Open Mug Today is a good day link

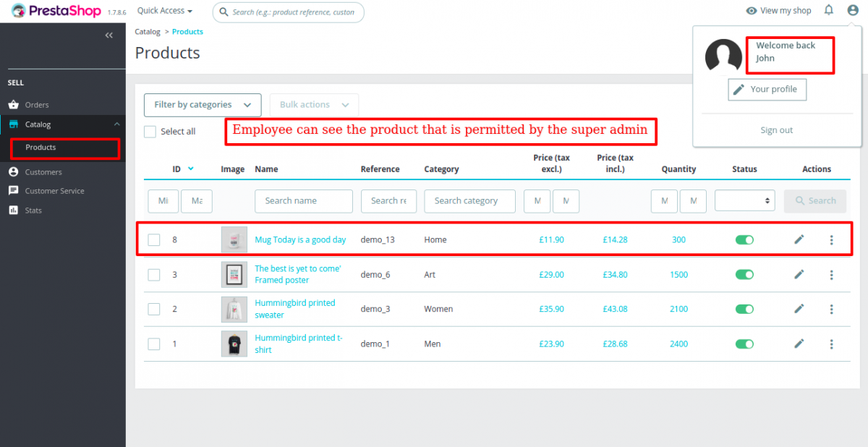tap(300, 239)
